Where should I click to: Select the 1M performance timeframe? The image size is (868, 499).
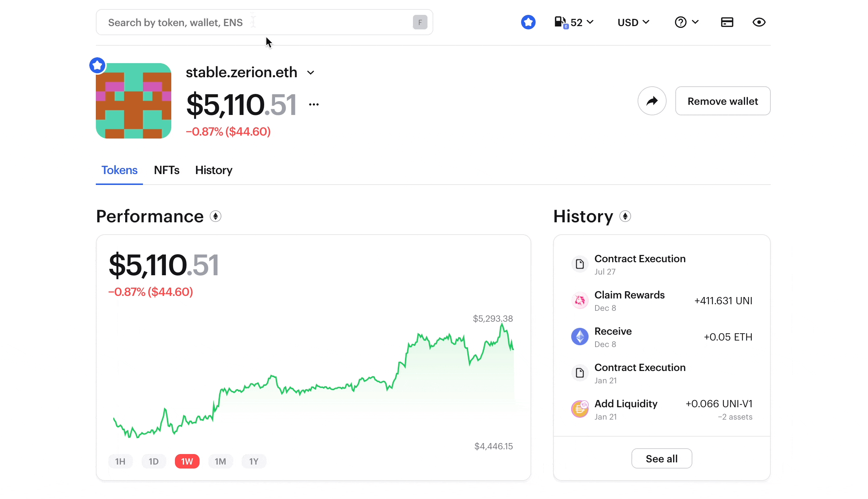click(220, 462)
